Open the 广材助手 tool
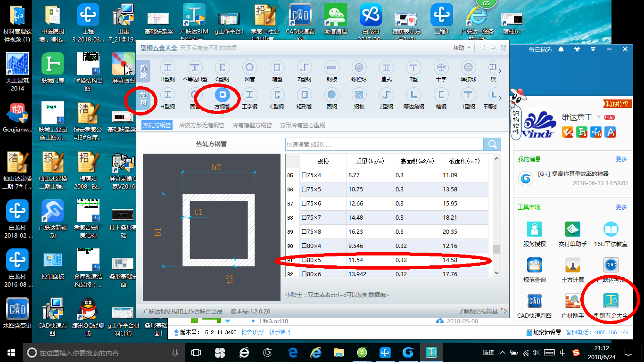The width and height of the screenshot is (644, 362). [573, 306]
